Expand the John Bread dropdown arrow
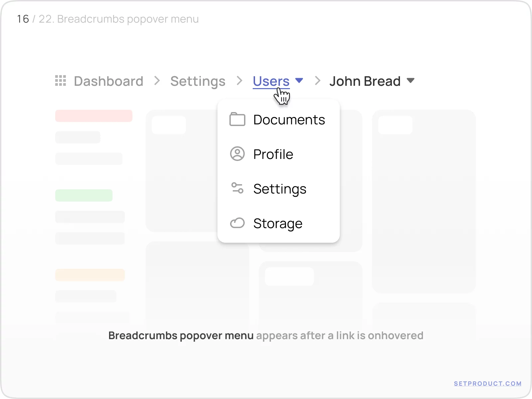The height and width of the screenshot is (399, 532). pos(411,80)
